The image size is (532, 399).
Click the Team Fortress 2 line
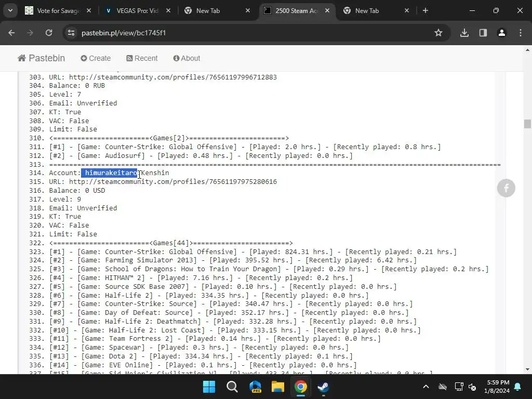pyautogui.click(x=215, y=339)
